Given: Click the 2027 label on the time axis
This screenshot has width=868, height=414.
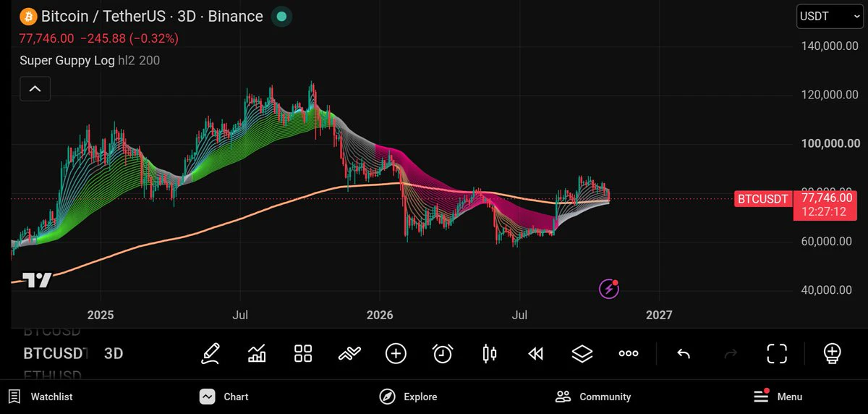Looking at the screenshot, I should tap(659, 315).
